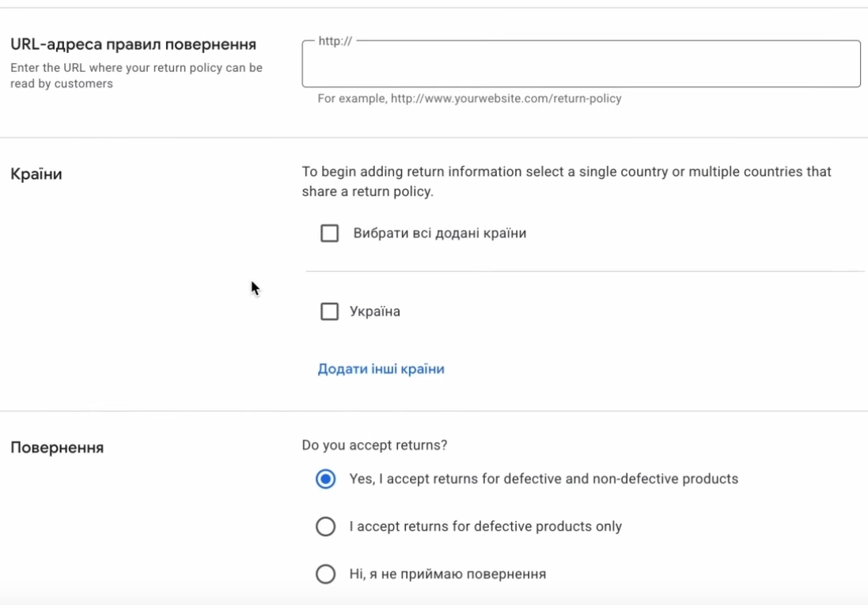Click the "Вибрати всі додані країни" label text
This screenshot has width=868, height=605.
click(x=440, y=233)
